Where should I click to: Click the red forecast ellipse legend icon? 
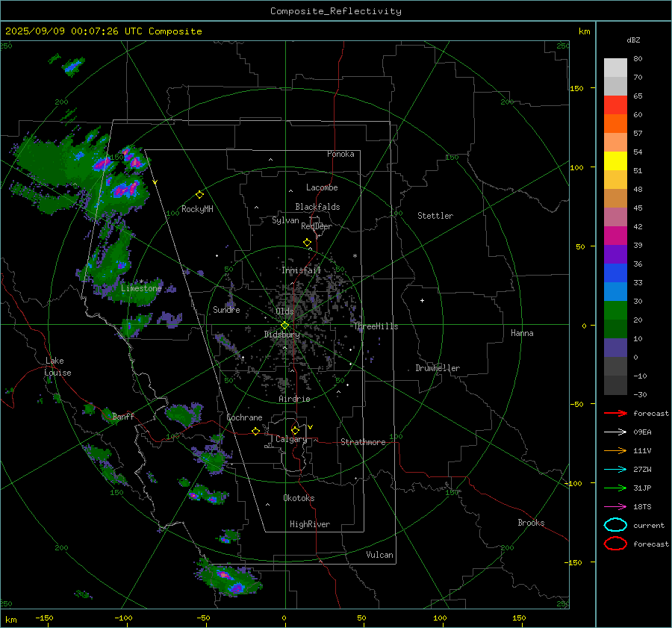point(615,544)
